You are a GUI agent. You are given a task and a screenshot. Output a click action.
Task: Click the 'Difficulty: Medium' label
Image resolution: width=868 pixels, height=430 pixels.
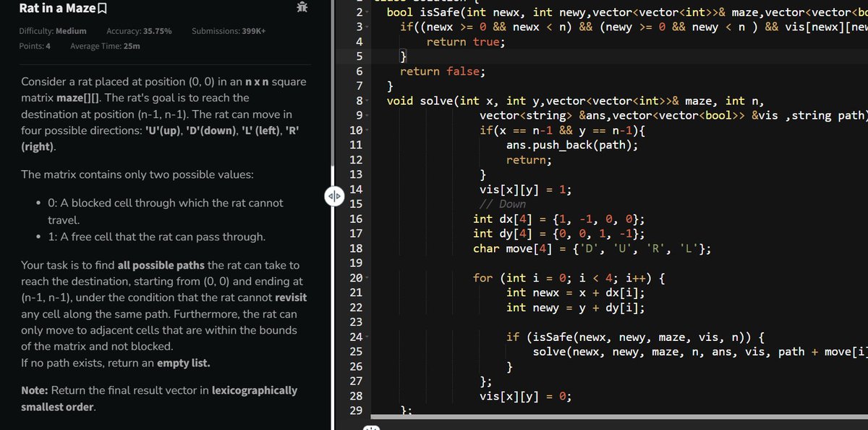pos(53,31)
